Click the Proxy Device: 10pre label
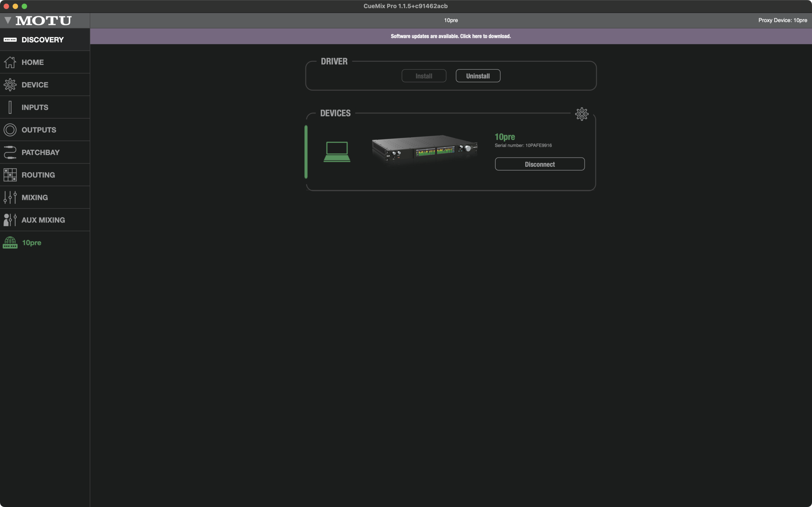The height and width of the screenshot is (507, 812). click(x=782, y=20)
